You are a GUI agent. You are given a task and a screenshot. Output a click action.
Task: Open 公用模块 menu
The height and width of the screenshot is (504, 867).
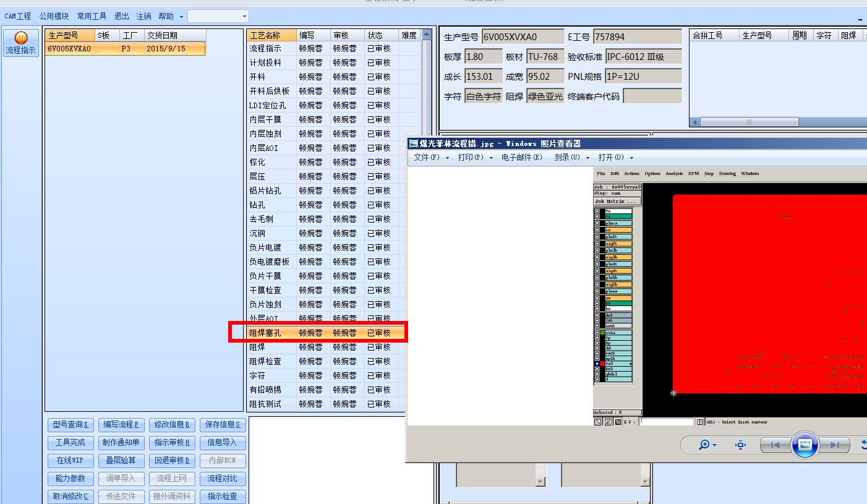tap(54, 16)
